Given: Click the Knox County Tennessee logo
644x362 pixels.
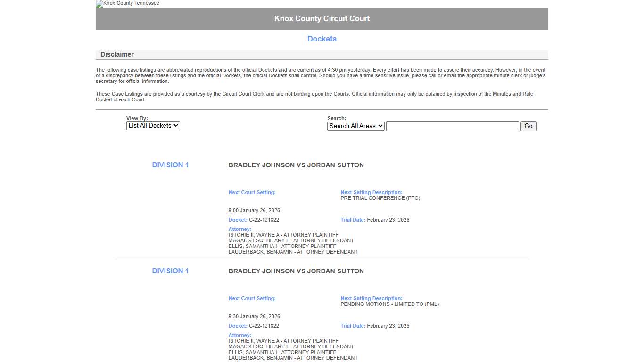Looking at the screenshot, I should 127,4.
